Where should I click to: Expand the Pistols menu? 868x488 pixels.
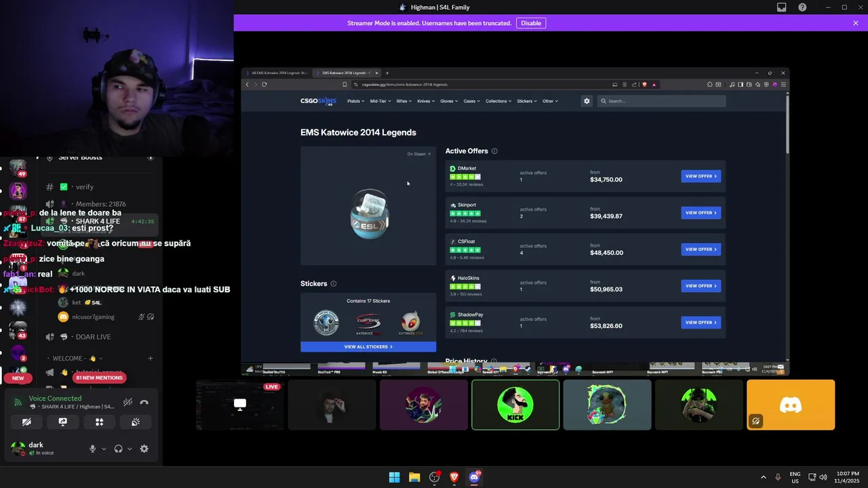click(355, 101)
